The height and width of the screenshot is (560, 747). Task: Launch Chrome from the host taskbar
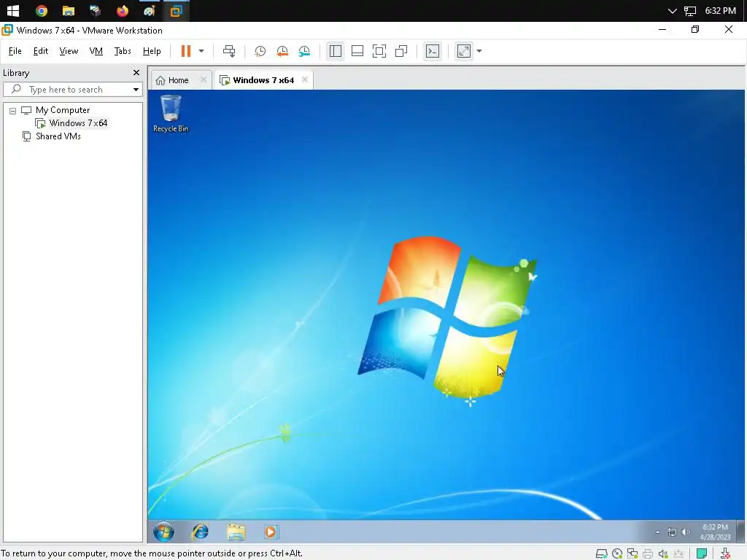[42, 10]
